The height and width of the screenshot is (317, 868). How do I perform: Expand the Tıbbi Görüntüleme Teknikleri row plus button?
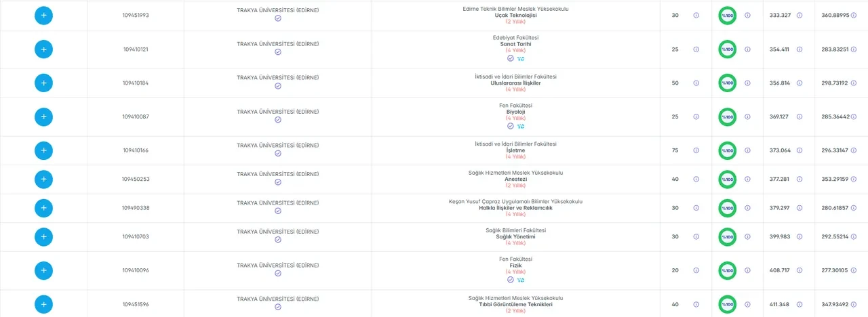click(43, 304)
